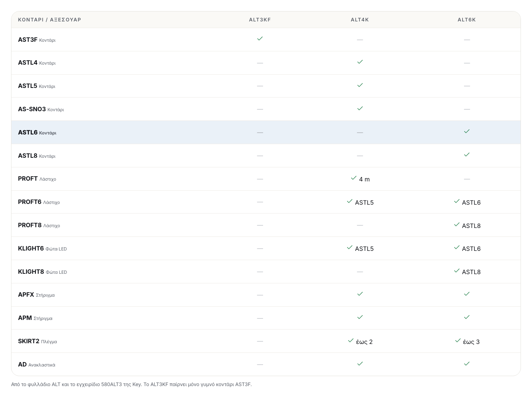Click the ASTL8 cell in PROFT8 row
532x399 pixels.
[x=467, y=225]
